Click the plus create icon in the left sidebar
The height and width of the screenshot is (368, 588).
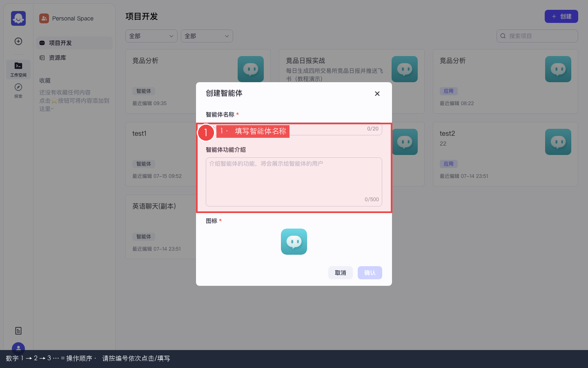[x=18, y=41]
